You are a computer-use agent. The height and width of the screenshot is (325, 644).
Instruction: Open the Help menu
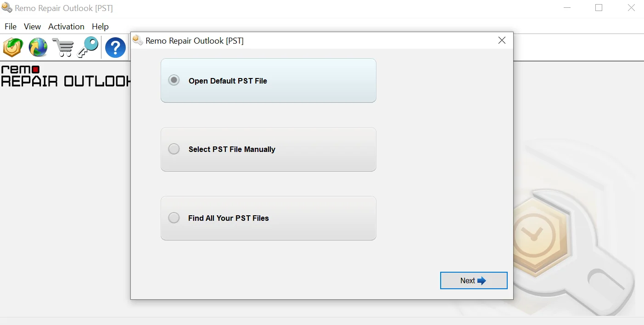pos(100,27)
